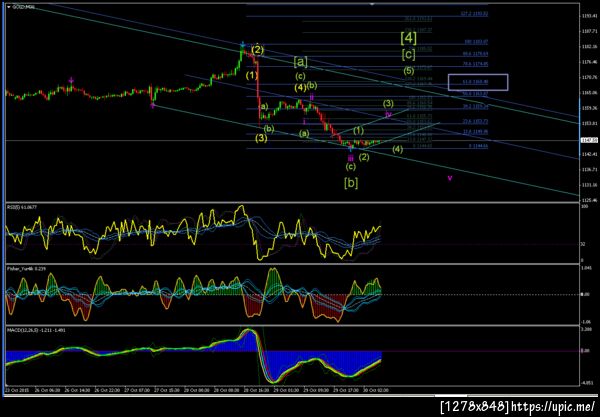Click the 23 Oct 2015 date on the time axis
The height and width of the screenshot is (417, 600).
[x=15, y=391]
